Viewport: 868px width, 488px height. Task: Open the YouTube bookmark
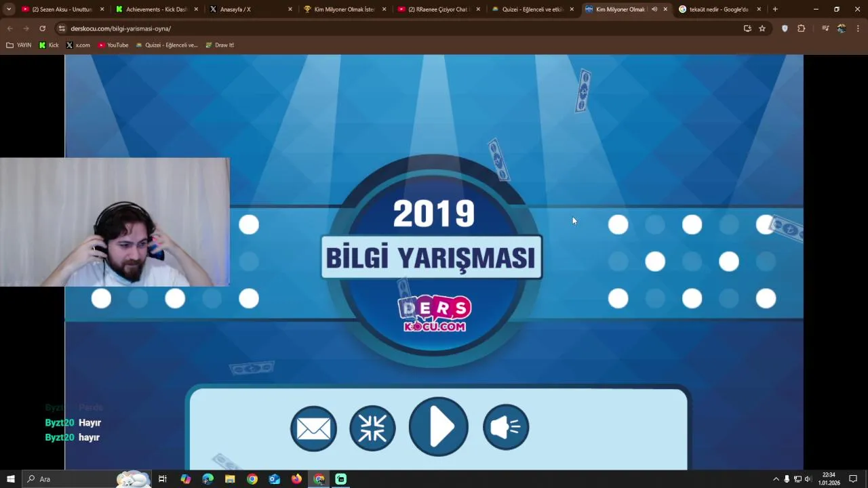[x=113, y=45]
